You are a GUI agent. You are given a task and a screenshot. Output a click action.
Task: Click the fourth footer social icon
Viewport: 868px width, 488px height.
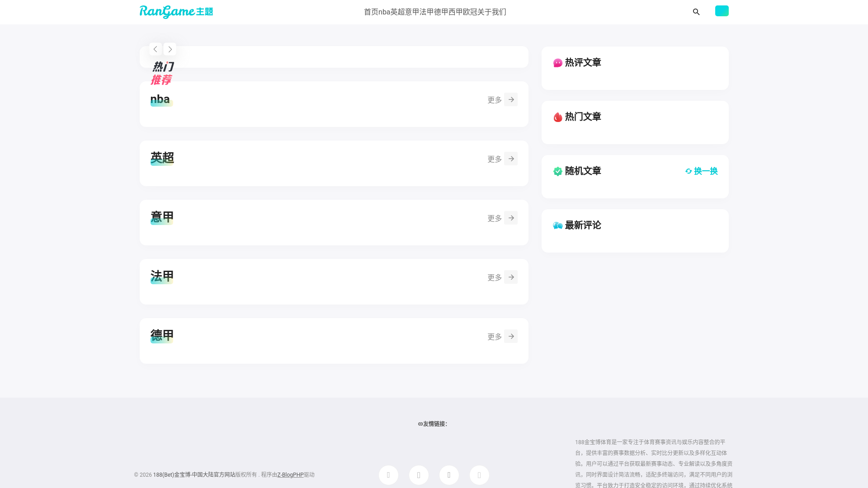pyautogui.click(x=479, y=475)
